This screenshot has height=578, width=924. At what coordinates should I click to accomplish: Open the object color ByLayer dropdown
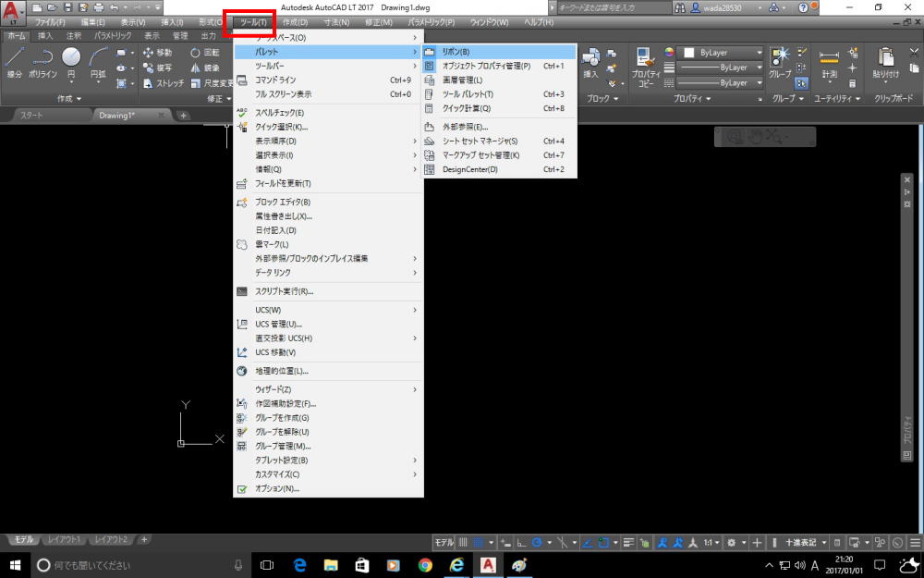point(722,53)
